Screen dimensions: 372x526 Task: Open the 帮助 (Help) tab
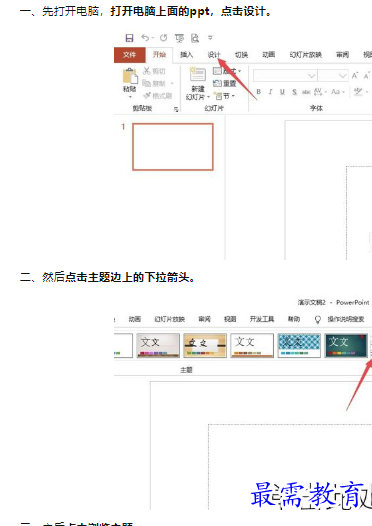[294, 319]
